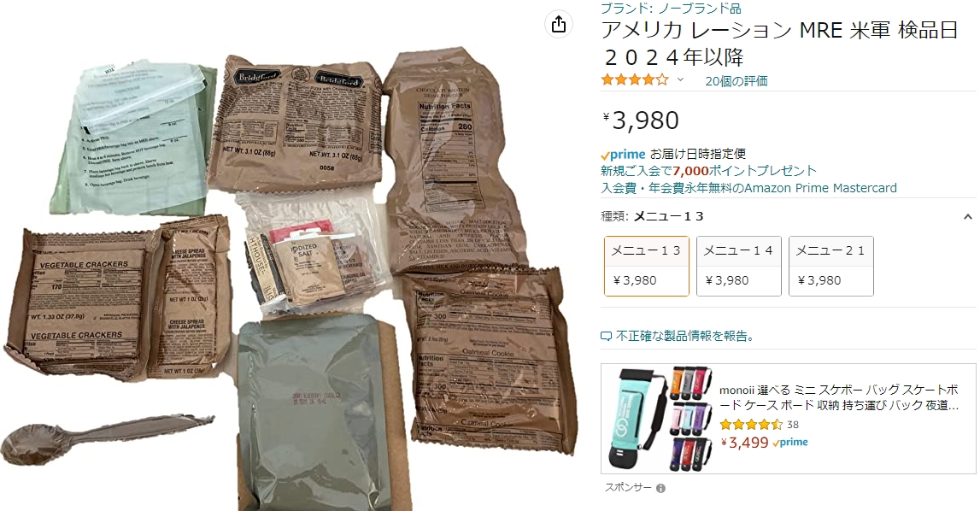Click the share icon above the product image
980x511 pixels.
coord(559,25)
